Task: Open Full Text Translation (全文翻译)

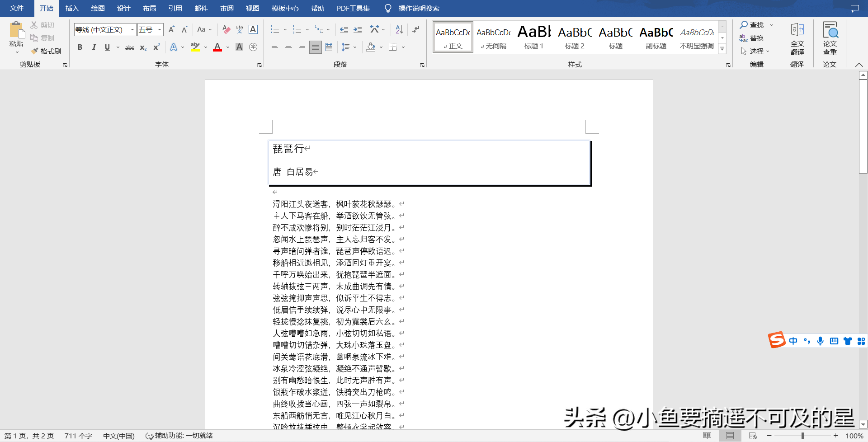Action: click(x=797, y=38)
